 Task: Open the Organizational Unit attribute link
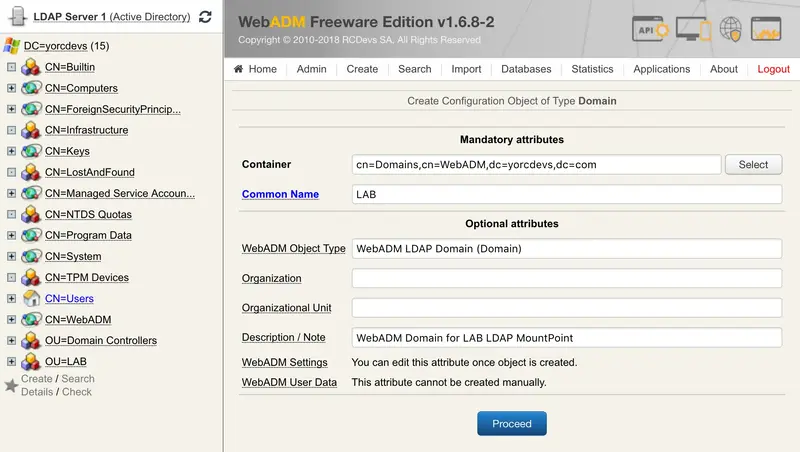(x=286, y=308)
